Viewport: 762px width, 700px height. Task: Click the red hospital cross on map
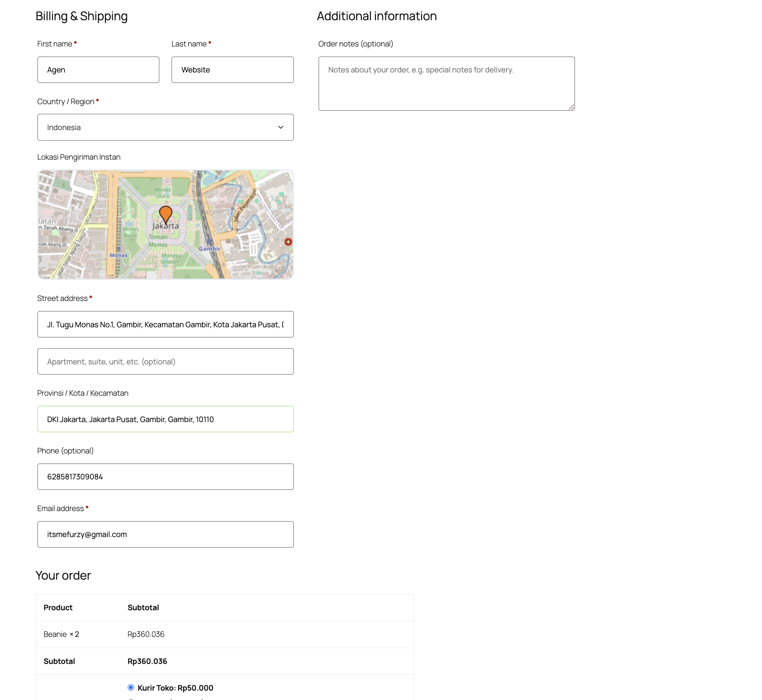(x=288, y=242)
